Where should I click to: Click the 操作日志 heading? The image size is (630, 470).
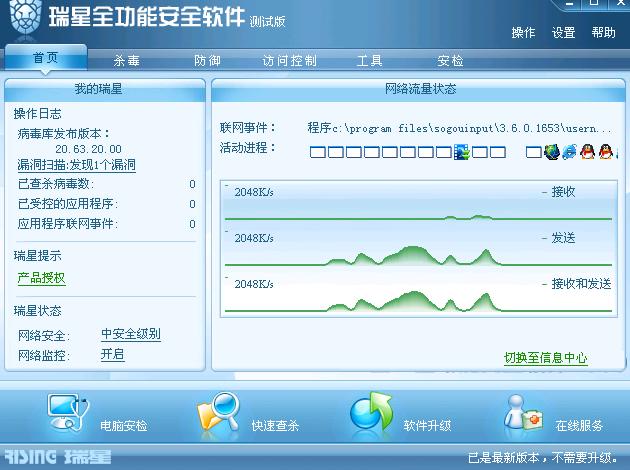tap(37, 114)
